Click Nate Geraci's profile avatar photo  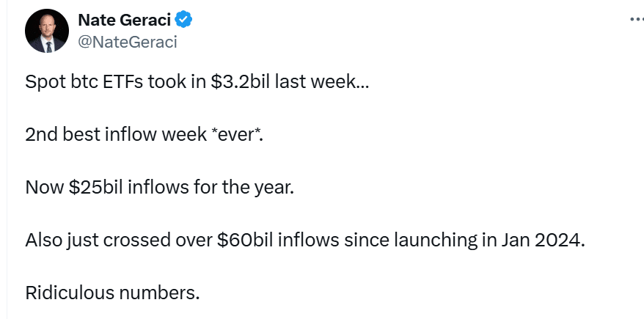click(46, 32)
